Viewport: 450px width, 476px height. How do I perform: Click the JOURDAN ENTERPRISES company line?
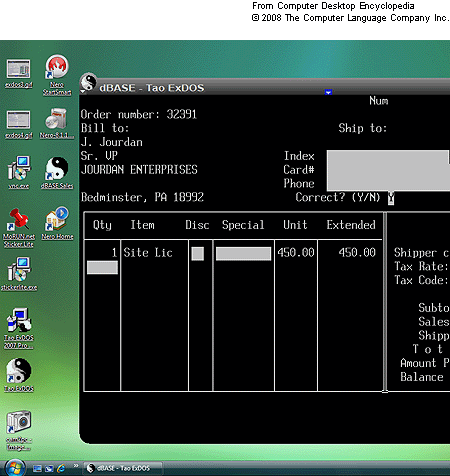tap(139, 170)
